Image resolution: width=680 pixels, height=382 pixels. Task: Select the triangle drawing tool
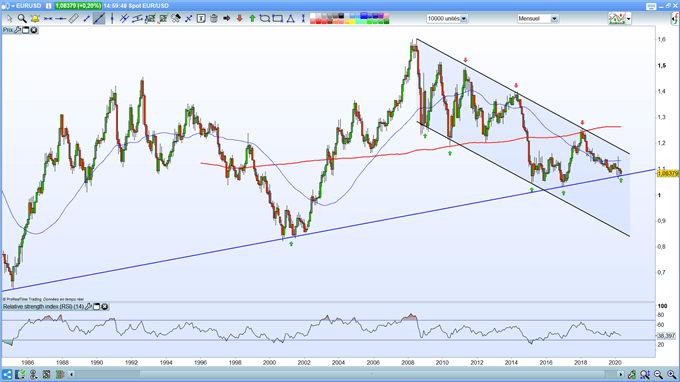coord(291,19)
